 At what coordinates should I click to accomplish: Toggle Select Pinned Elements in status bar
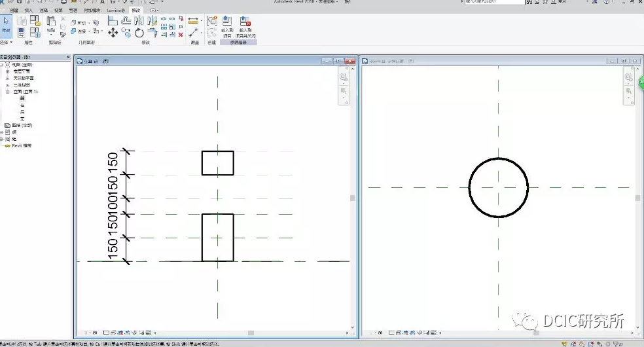point(582,344)
